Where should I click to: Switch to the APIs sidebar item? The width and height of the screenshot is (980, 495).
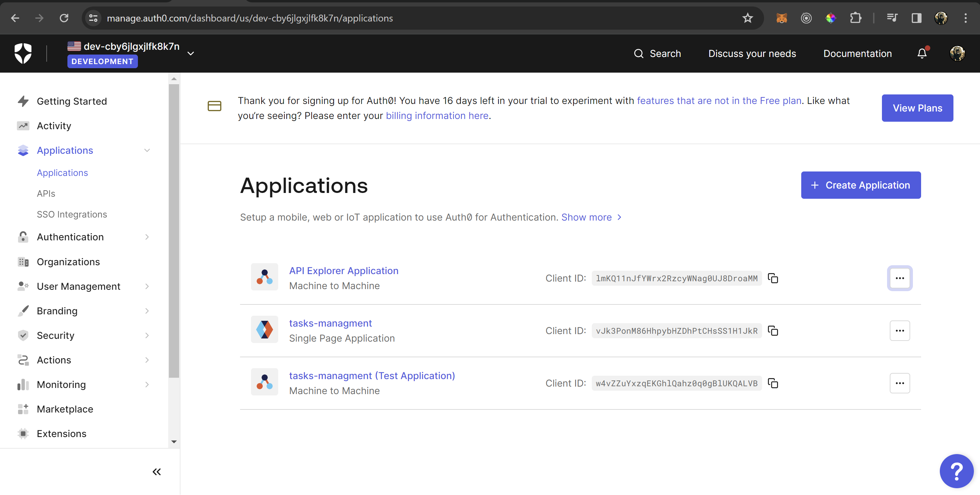click(46, 193)
